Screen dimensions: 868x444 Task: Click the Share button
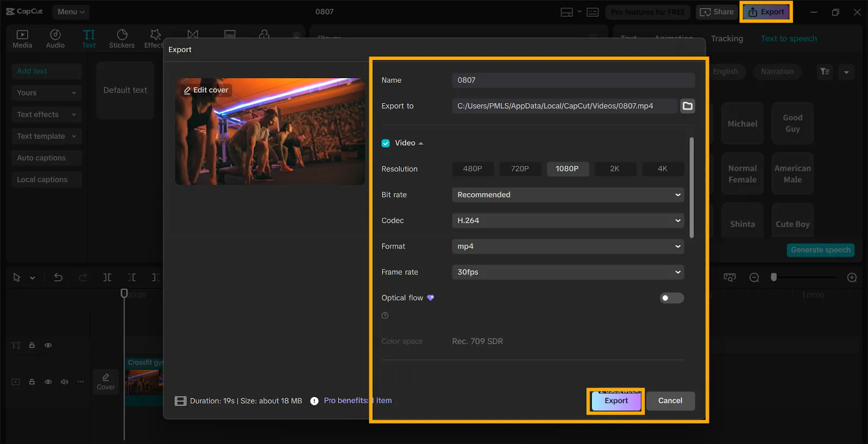(x=717, y=12)
